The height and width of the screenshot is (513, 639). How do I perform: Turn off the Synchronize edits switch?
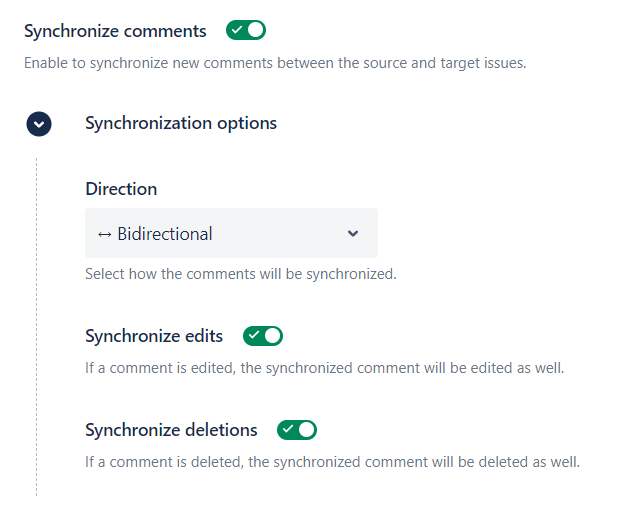[263, 335]
